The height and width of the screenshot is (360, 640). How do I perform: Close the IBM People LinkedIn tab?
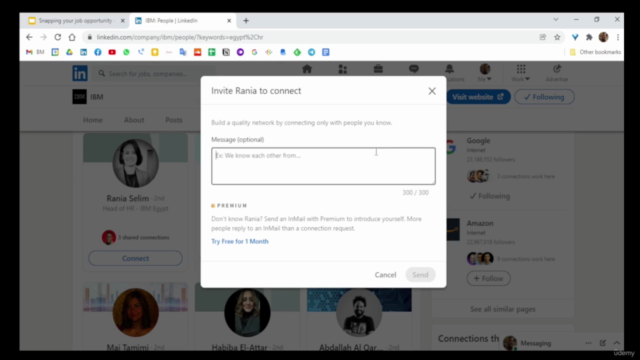coord(229,20)
